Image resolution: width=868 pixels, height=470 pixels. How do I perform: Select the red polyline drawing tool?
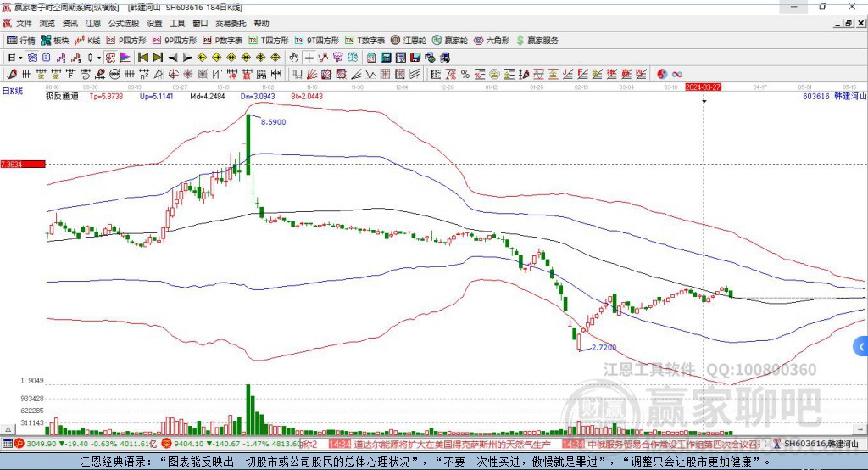tap(323, 58)
